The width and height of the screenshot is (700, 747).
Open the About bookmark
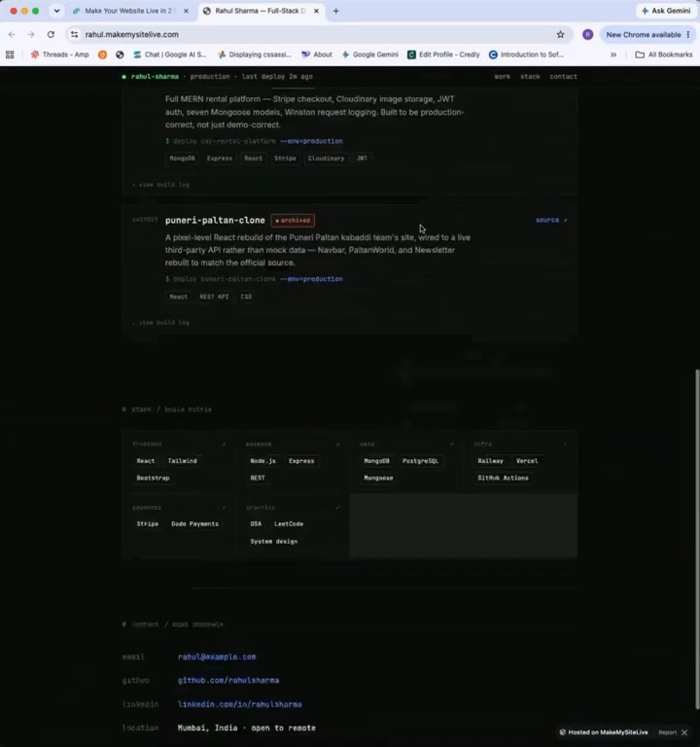click(317, 54)
